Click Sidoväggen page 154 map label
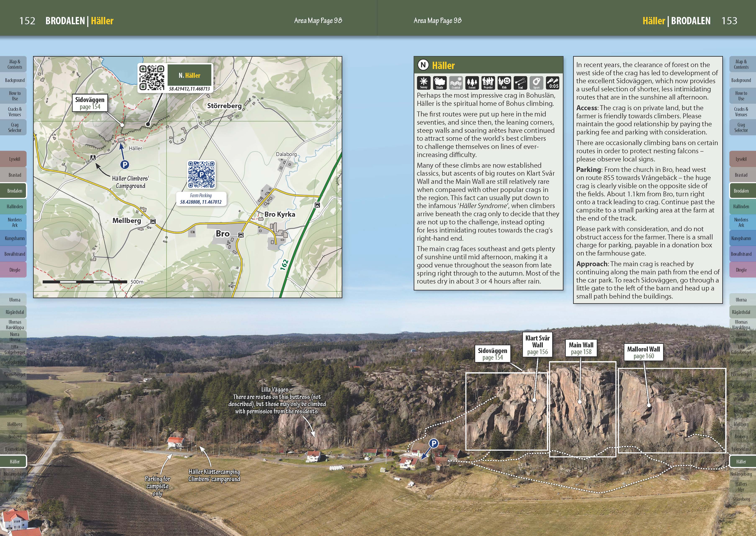Image resolution: width=756 pixels, height=536 pixels. [x=90, y=103]
